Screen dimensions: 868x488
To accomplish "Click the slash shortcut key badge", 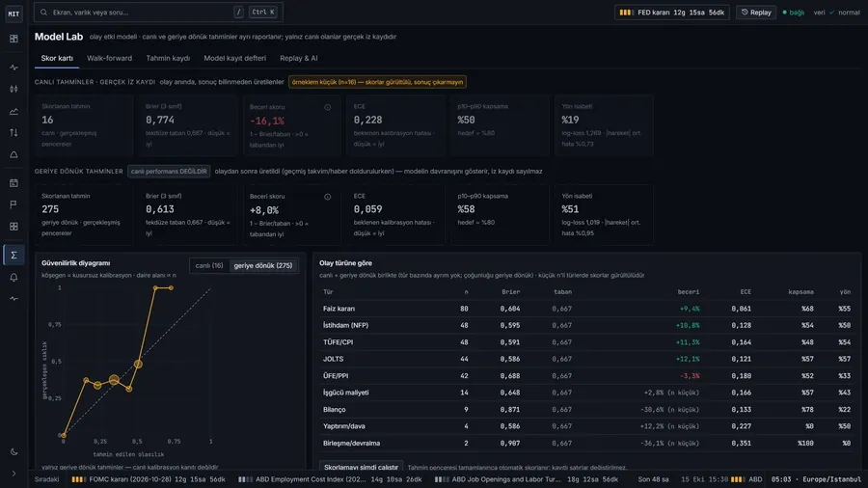I will 238,13.
